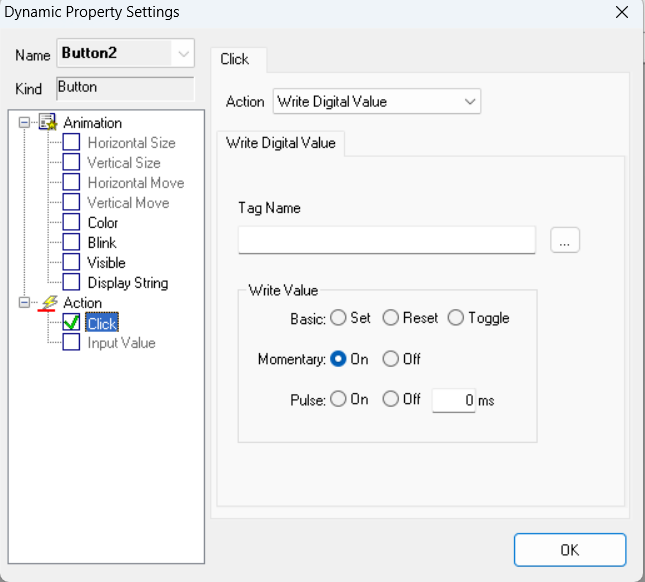Viewport: 645px width, 582px height.
Task: Click the Tag Name input field
Action: [x=387, y=240]
